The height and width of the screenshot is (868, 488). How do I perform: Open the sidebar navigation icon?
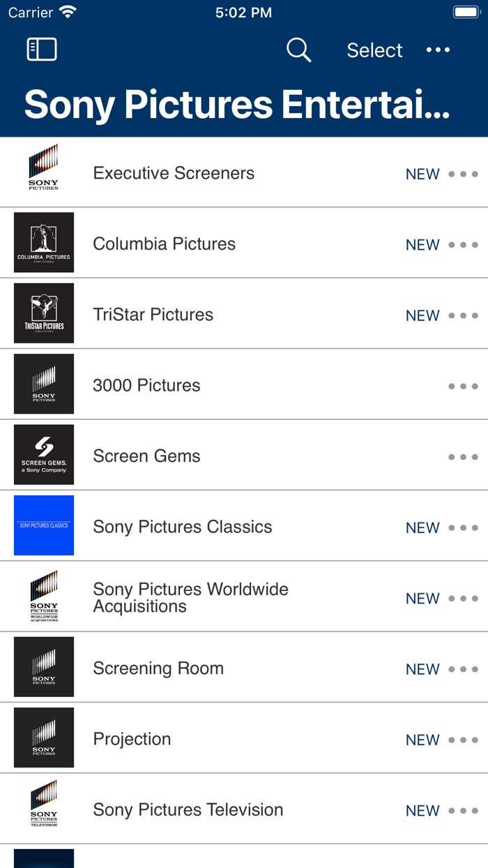click(x=41, y=50)
